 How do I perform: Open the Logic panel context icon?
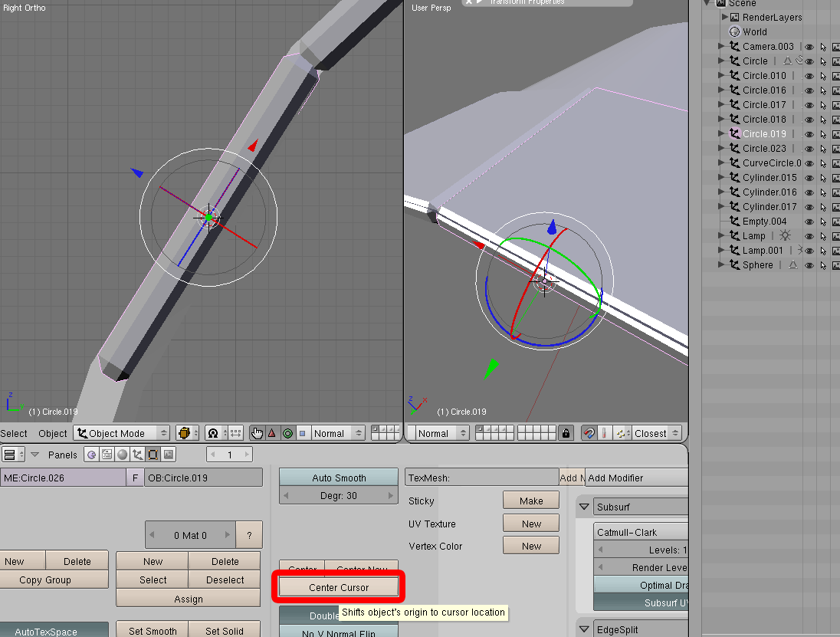(92, 455)
